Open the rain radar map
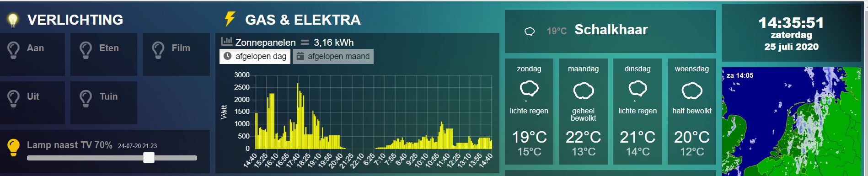This screenshot has width=868, height=176. click(x=791, y=122)
